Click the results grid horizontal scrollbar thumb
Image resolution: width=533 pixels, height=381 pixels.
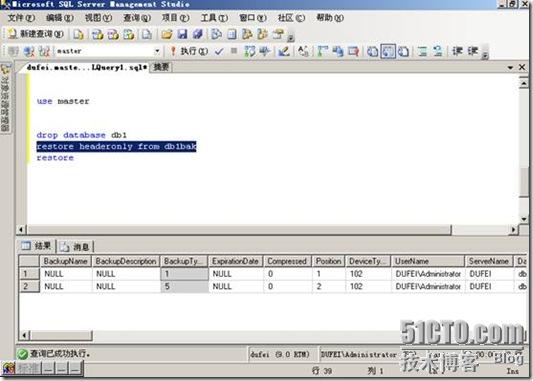pyautogui.click(x=62, y=335)
